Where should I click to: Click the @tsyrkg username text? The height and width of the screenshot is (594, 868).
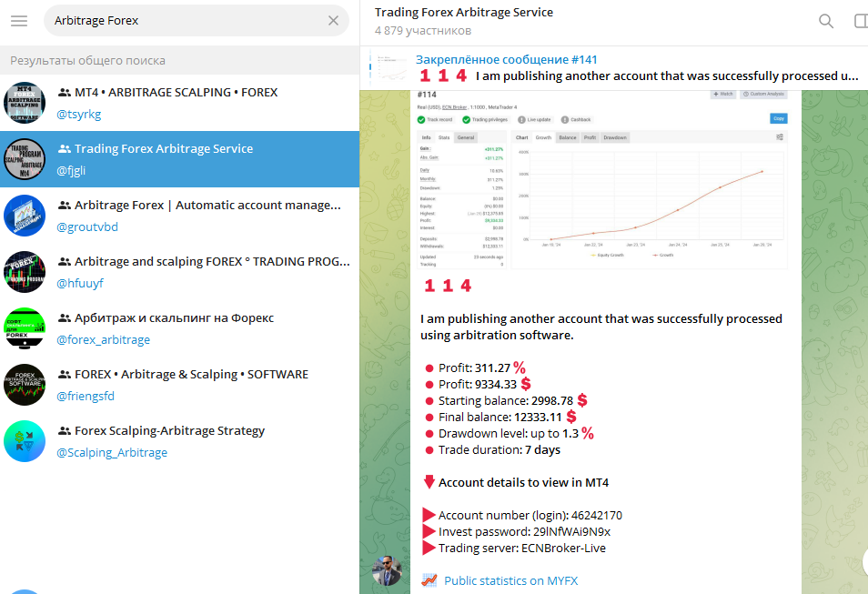[78, 115]
